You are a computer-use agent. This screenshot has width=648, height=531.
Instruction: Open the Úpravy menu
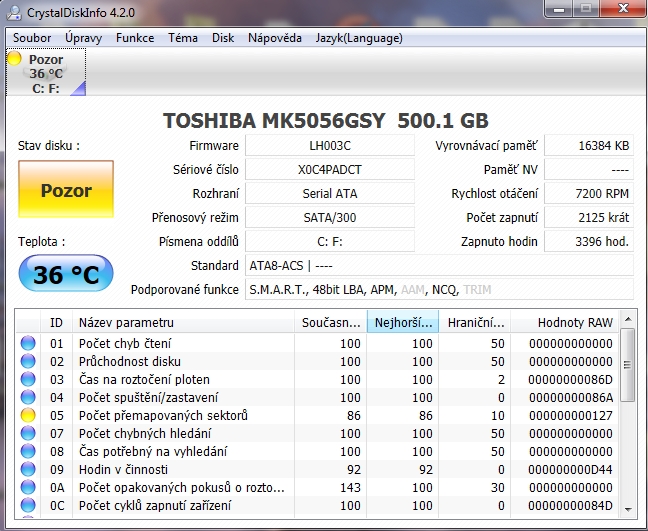(83, 38)
